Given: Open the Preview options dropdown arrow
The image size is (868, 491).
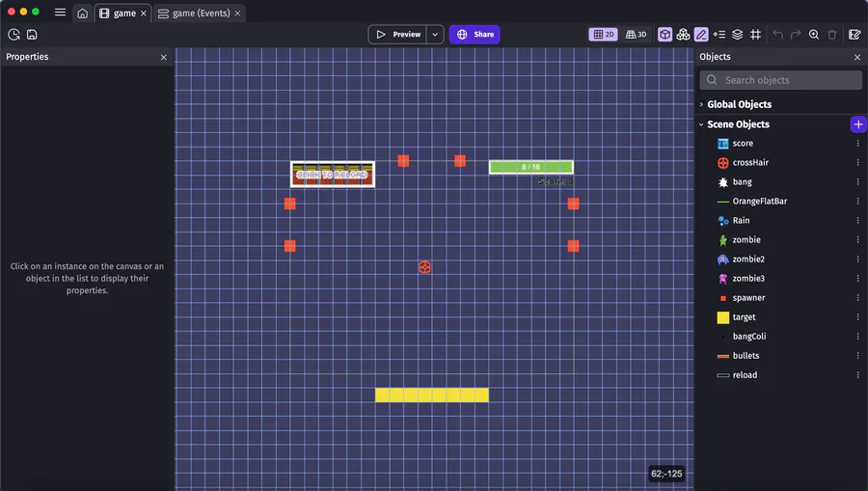Looking at the screenshot, I should pos(435,35).
